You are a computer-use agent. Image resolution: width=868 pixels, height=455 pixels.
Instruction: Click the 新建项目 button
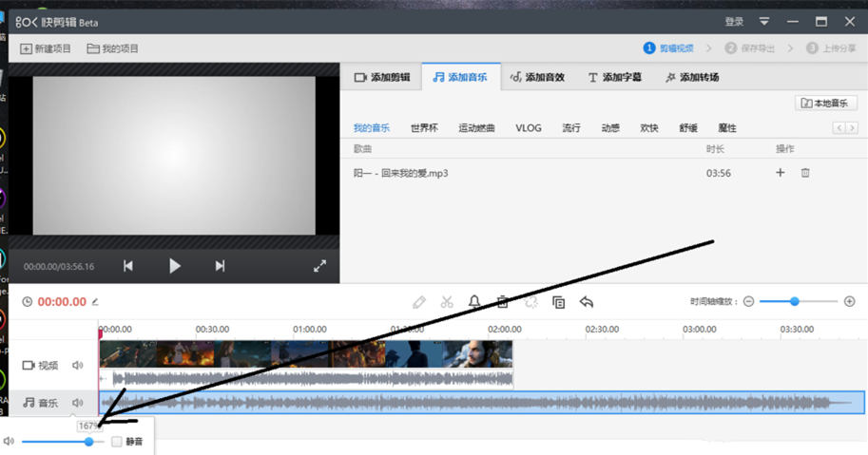coord(46,48)
